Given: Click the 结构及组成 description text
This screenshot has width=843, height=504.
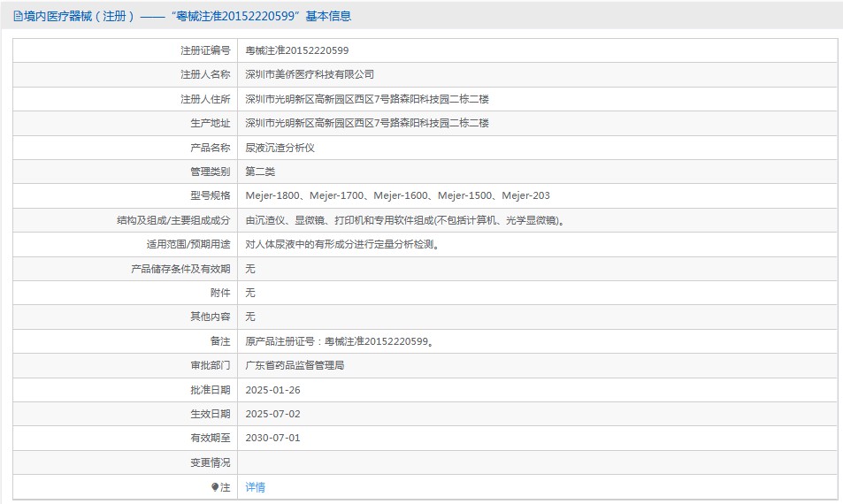Looking at the screenshot, I should [x=405, y=220].
